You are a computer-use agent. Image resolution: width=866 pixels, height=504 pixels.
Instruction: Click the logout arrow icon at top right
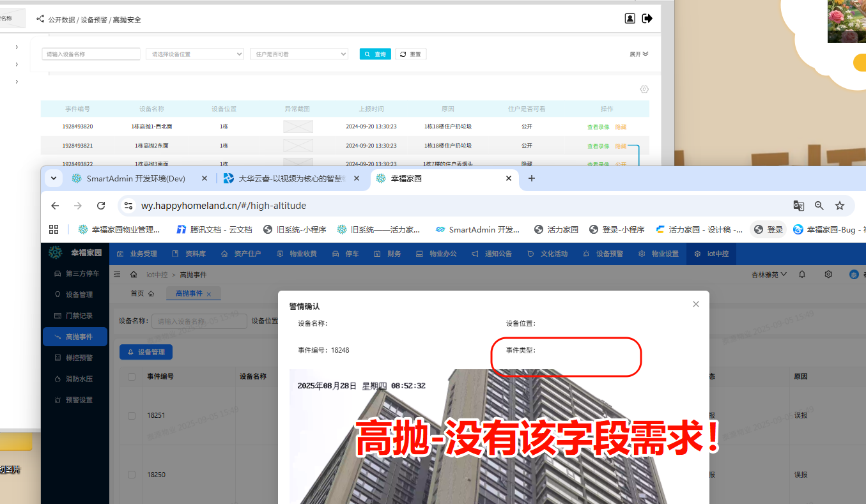[x=647, y=19]
